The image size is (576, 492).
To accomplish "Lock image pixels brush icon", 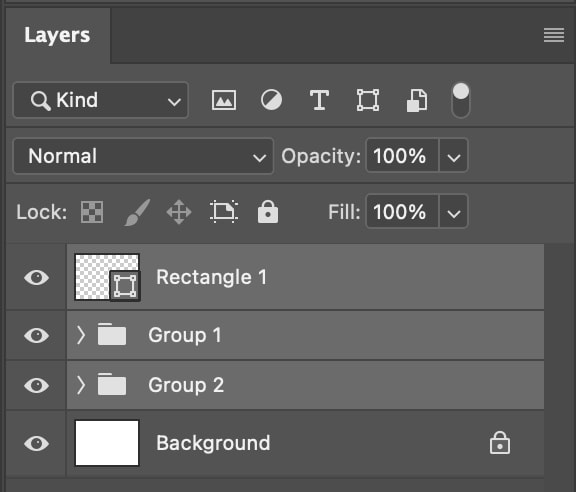I will tap(137, 212).
